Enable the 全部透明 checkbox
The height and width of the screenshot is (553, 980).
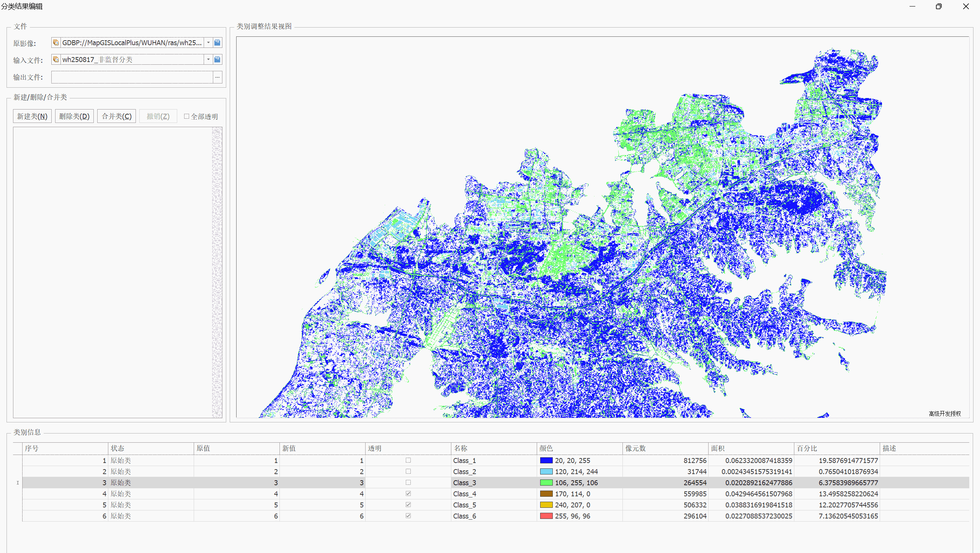pos(187,116)
